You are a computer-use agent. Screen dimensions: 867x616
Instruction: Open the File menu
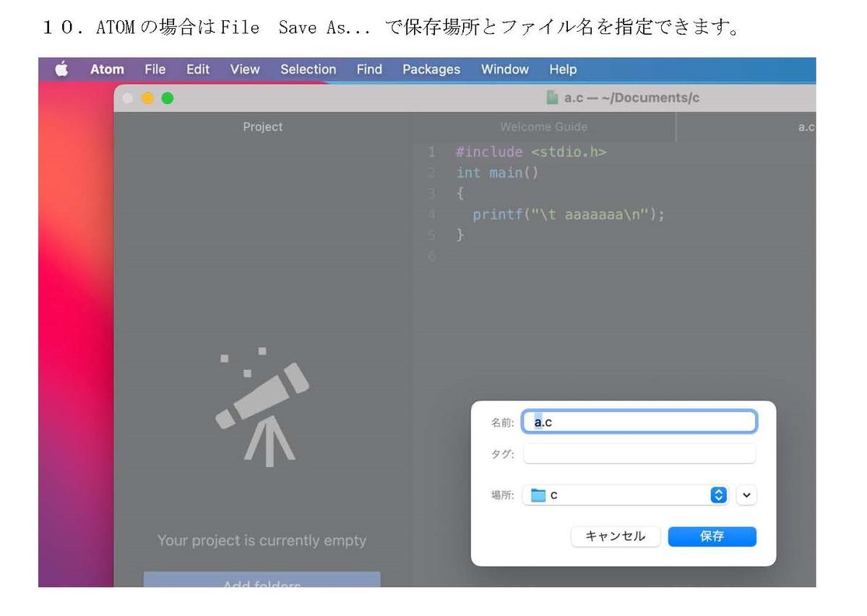click(x=155, y=69)
